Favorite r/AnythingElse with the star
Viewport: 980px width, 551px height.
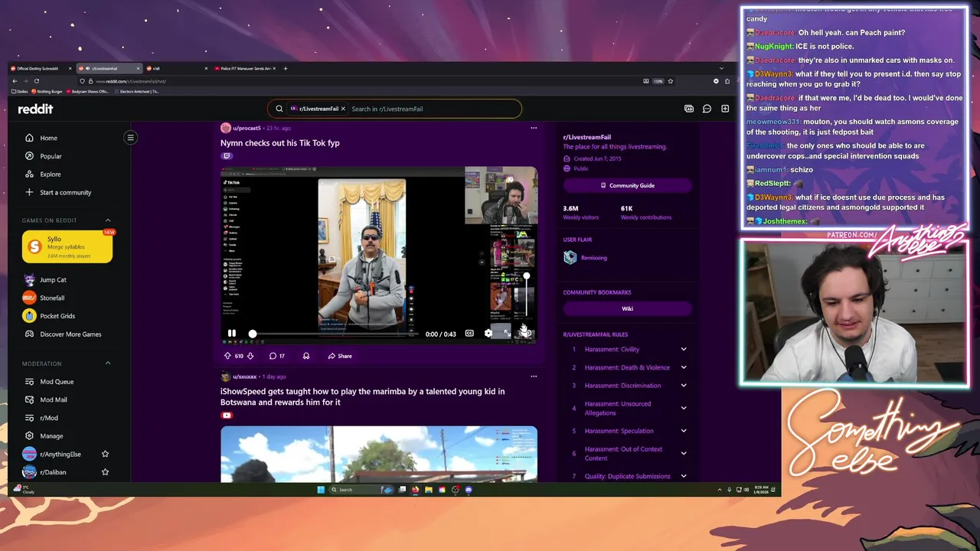click(x=105, y=455)
